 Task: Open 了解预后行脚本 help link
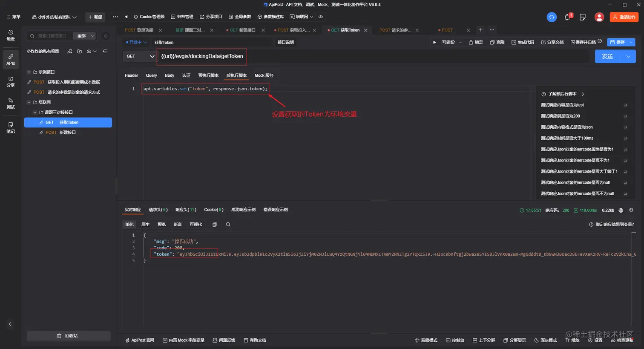pos(563,94)
